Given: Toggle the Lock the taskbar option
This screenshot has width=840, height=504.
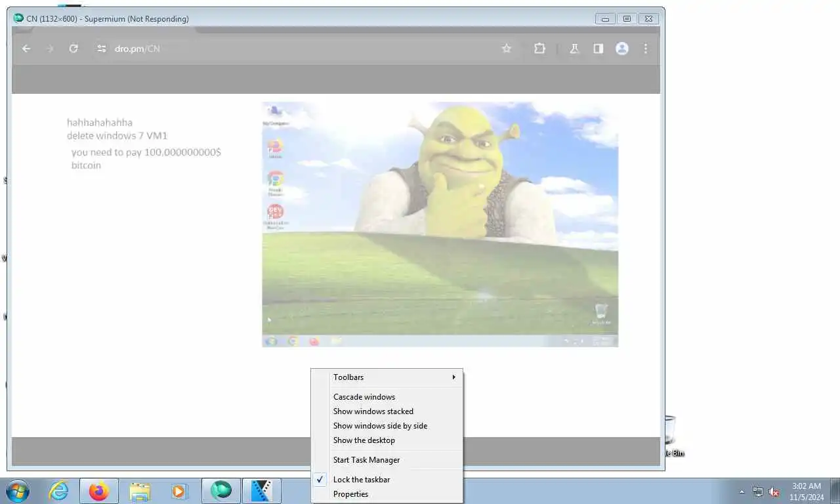Looking at the screenshot, I should 387,480.
